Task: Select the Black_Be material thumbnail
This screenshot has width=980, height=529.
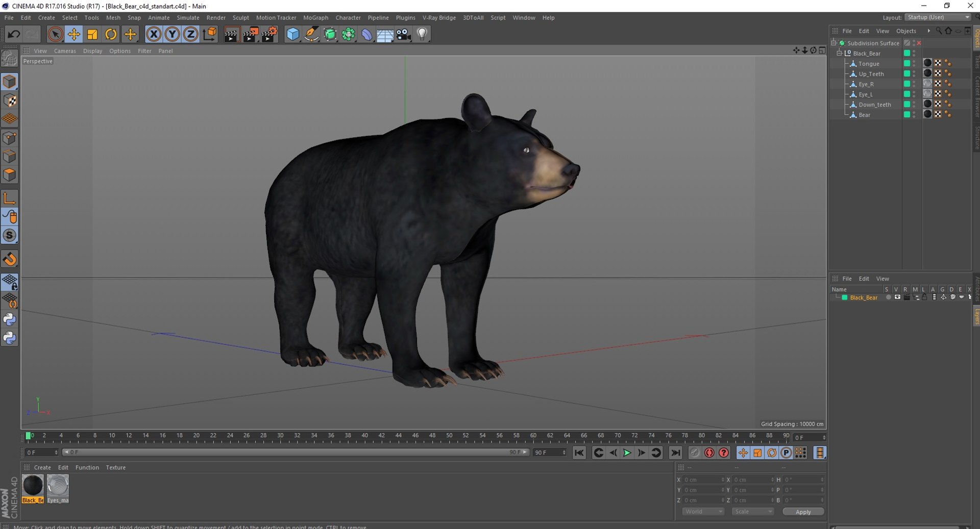Action: (x=33, y=489)
